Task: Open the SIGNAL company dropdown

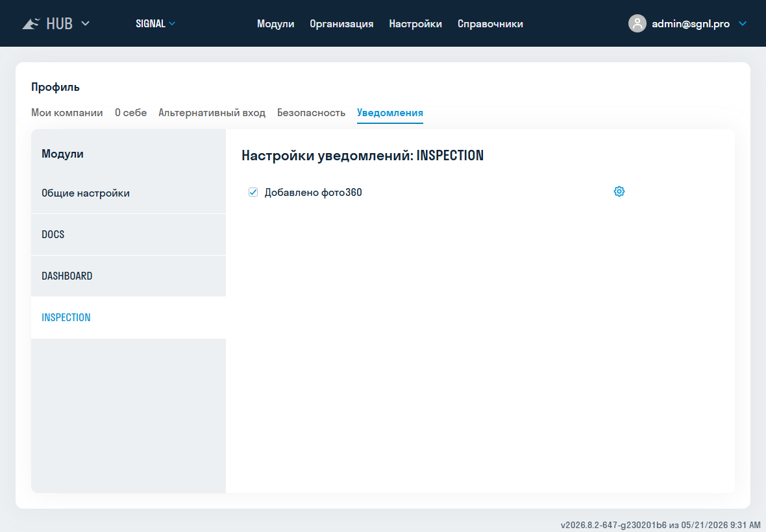Action: point(155,23)
